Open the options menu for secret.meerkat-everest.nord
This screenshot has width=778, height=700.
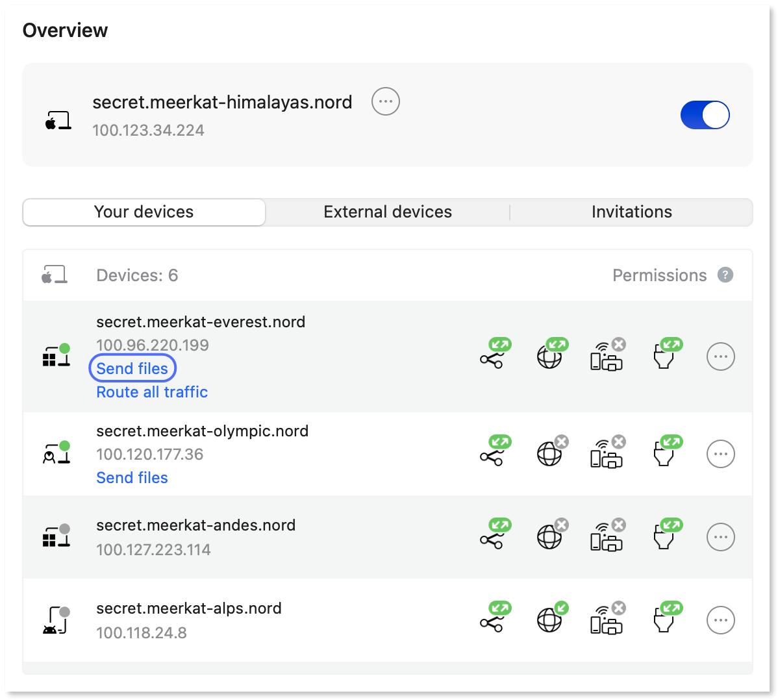pyautogui.click(x=720, y=356)
